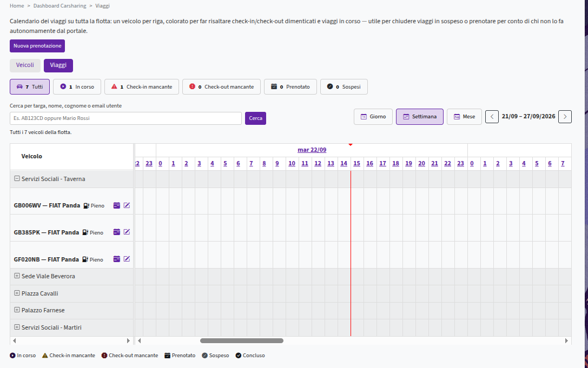Image resolution: width=588 pixels, height=368 pixels.
Task: Click the edit icon for GF020NB
Action: tap(127, 259)
